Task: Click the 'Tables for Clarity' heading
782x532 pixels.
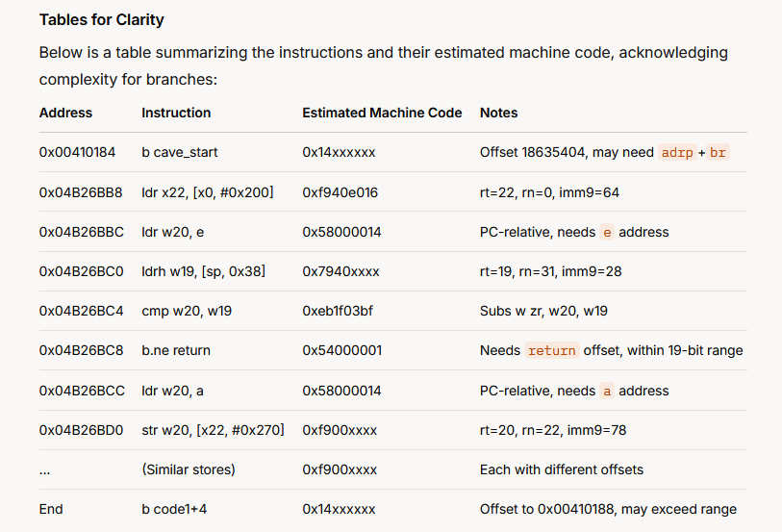Action: point(102,20)
